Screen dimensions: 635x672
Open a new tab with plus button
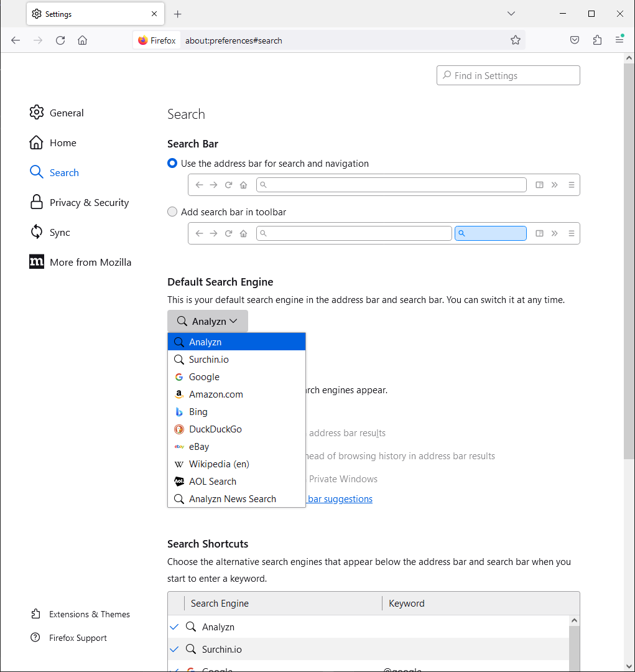(177, 14)
